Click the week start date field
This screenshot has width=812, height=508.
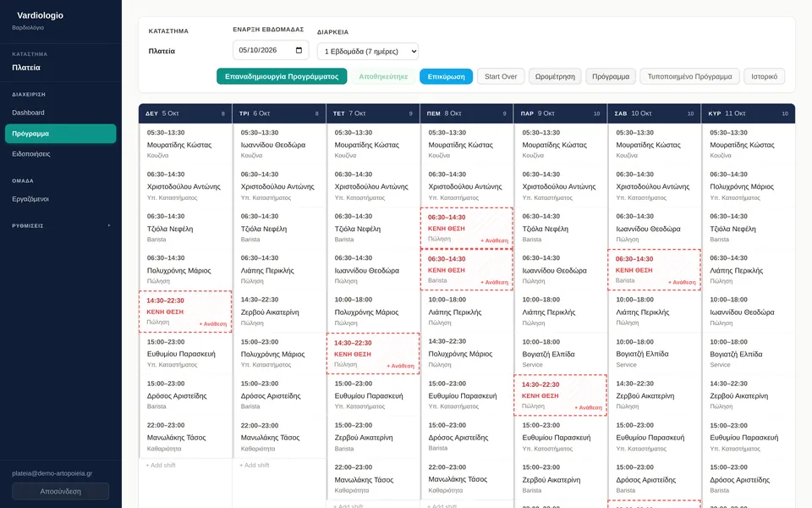(x=271, y=50)
